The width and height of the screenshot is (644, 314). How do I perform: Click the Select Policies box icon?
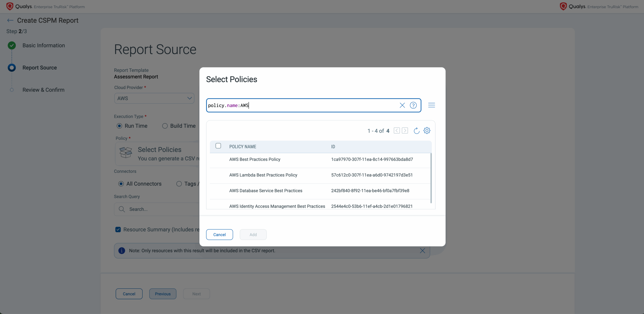click(x=126, y=153)
